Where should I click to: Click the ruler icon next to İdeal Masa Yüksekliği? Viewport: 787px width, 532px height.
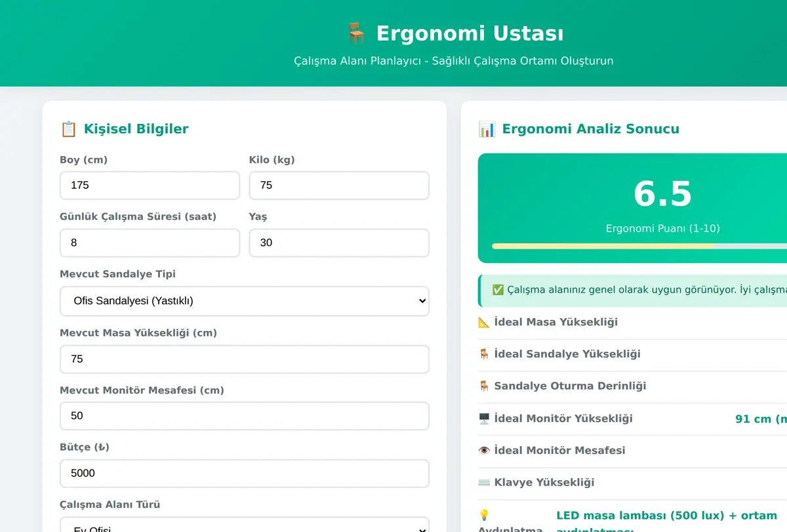[x=484, y=322]
